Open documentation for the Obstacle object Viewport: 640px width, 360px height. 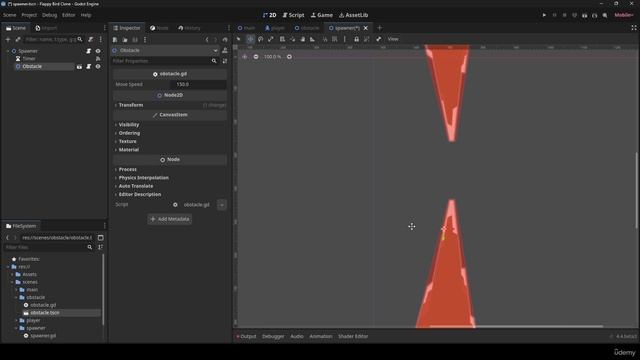click(x=225, y=51)
